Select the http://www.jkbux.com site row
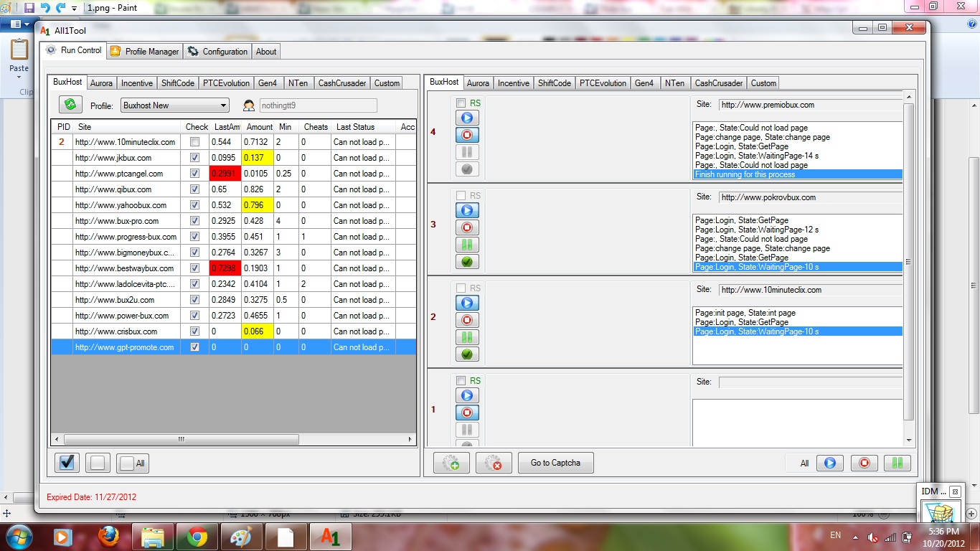Image resolution: width=980 pixels, height=551 pixels. (x=234, y=158)
